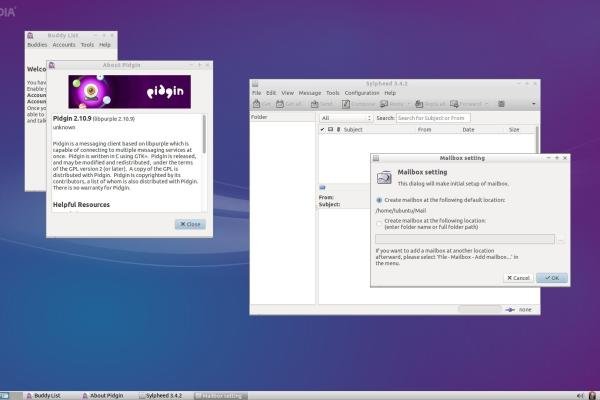
Task: Click the mailbox icon in Mailbox setting dialog
Action: 384,178
